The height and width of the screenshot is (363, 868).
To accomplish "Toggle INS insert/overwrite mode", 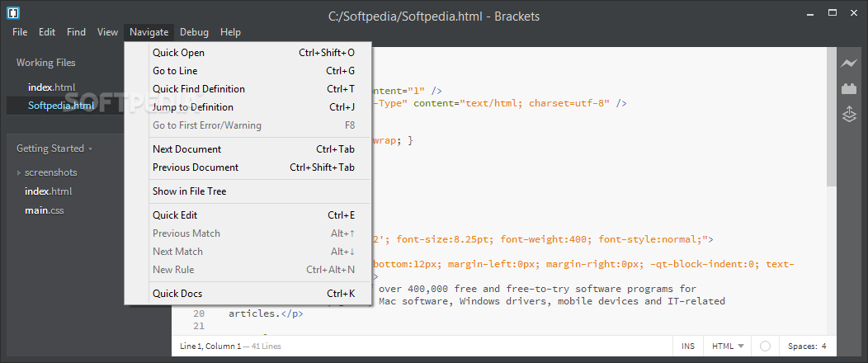I will 688,346.
